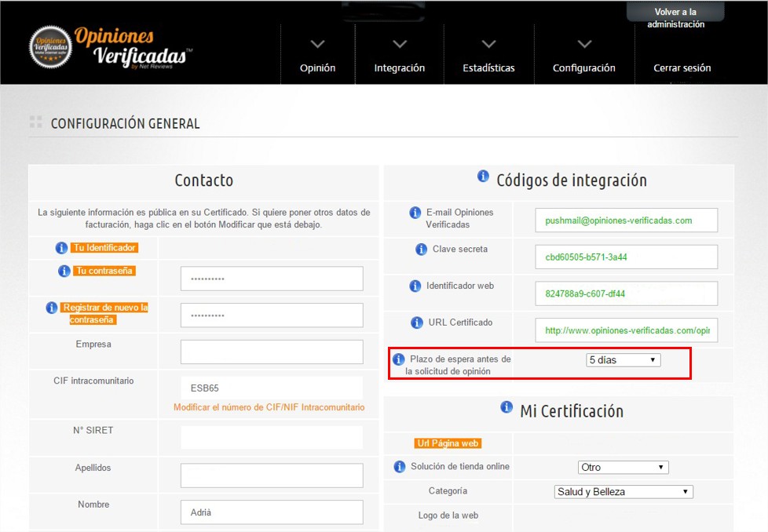This screenshot has height=532, width=768.
Task: Click info icon beside Registrar de nuevo la contraseña
Action: pyautogui.click(x=51, y=308)
